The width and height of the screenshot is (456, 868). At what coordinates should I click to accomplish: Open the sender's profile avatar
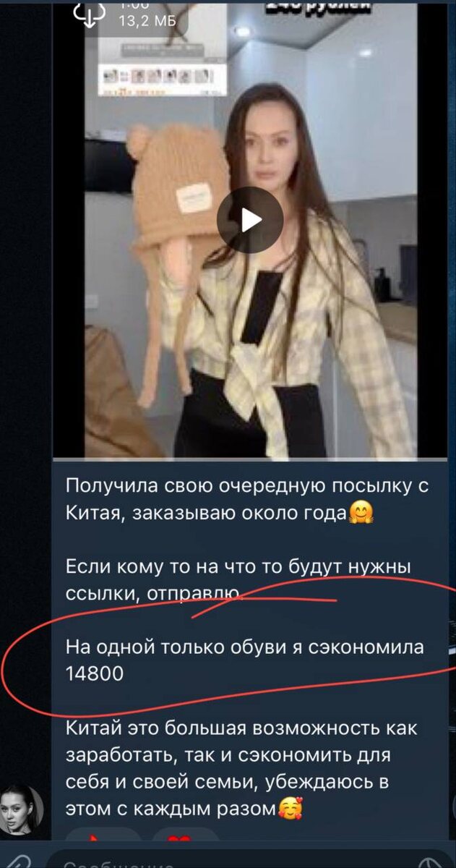pyautogui.click(x=22, y=809)
